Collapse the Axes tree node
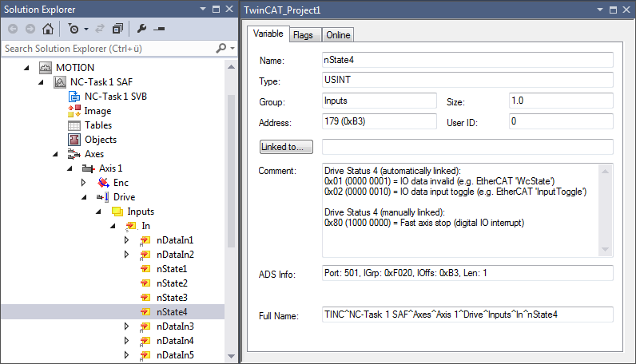Viewport: 636px width, 364px height. (55, 154)
